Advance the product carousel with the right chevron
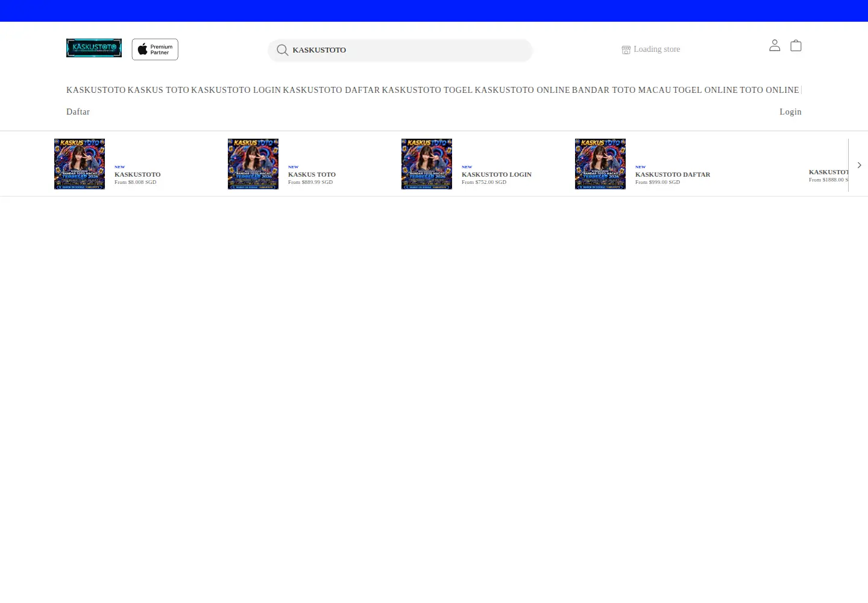 tap(859, 165)
